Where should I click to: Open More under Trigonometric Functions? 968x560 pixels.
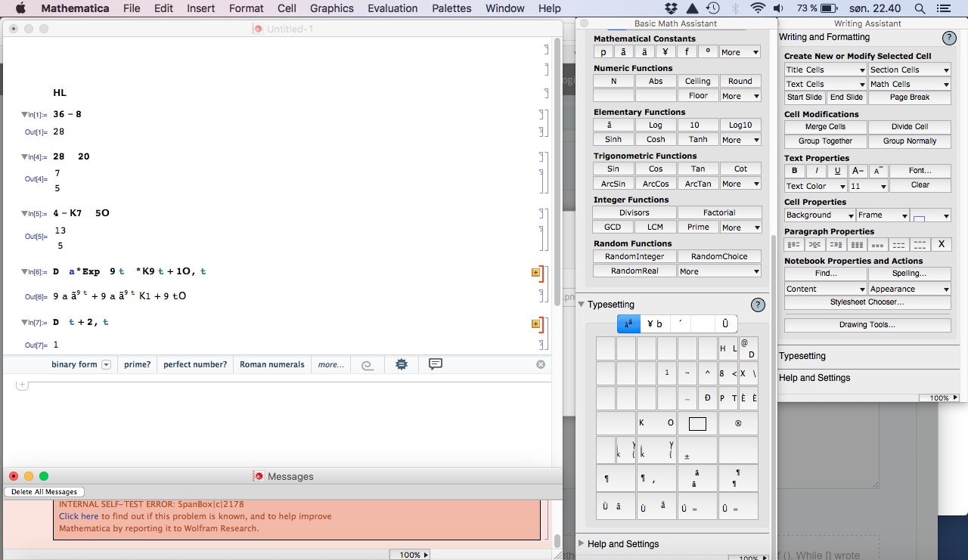click(x=740, y=184)
